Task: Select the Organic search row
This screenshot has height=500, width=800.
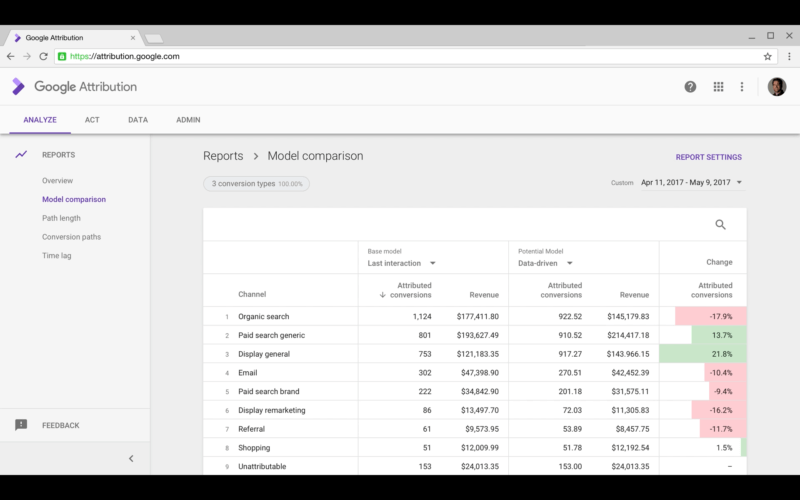Action: click(475, 316)
